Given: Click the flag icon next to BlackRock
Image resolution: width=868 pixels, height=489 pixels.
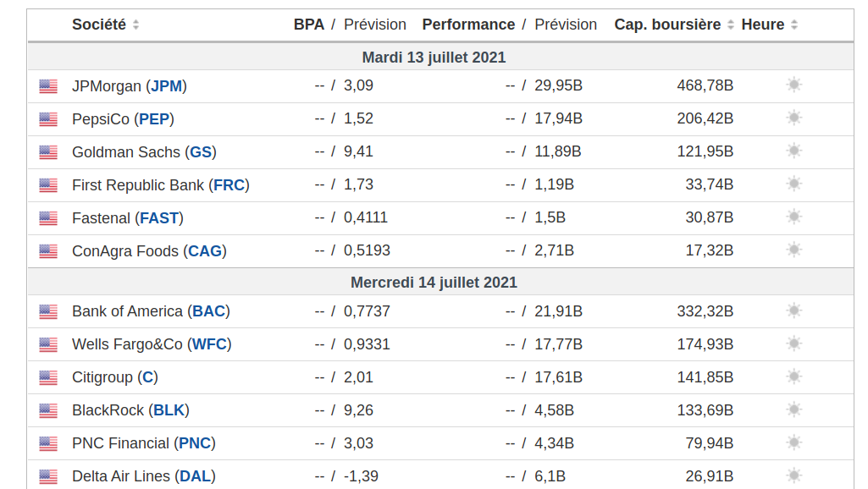Looking at the screenshot, I should [48, 410].
